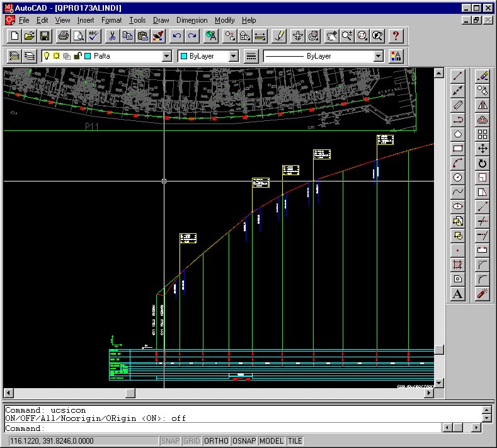This screenshot has width=497, height=448.
Task: Toggle ORTHO mode in status bar
Action: click(217, 441)
